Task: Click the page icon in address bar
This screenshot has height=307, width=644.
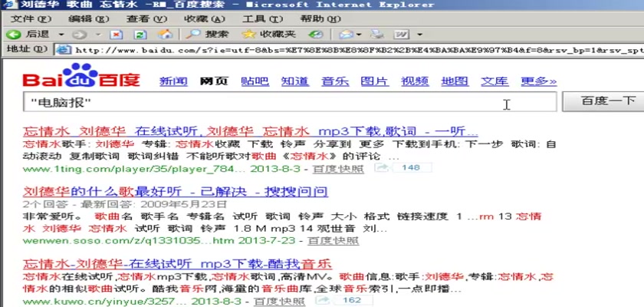Action: pos(63,50)
